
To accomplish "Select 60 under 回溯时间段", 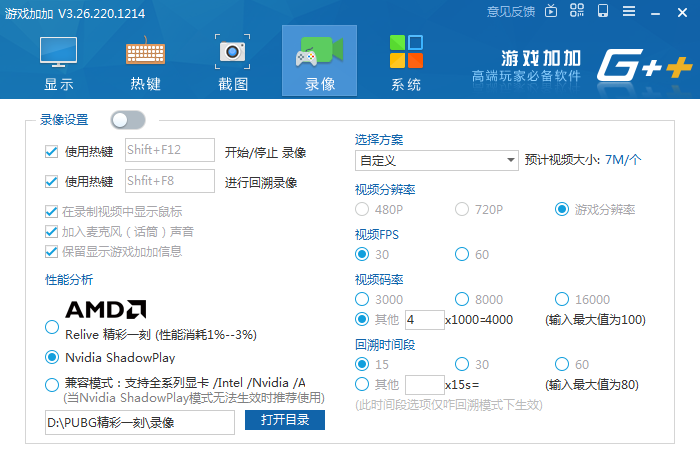I will (x=562, y=364).
